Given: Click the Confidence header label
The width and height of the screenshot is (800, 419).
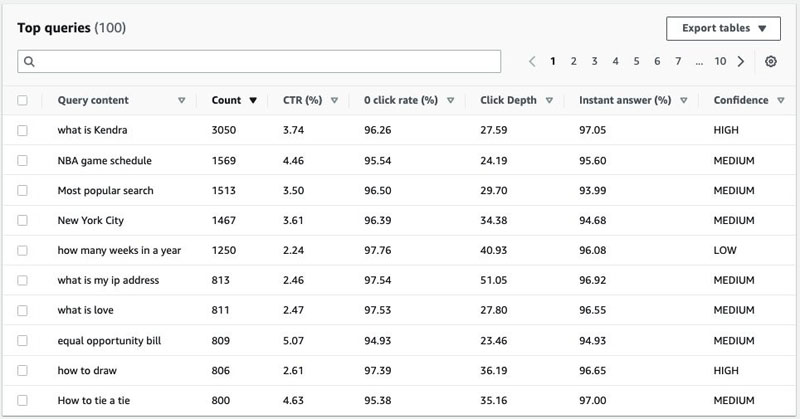Looking at the screenshot, I should [741, 100].
